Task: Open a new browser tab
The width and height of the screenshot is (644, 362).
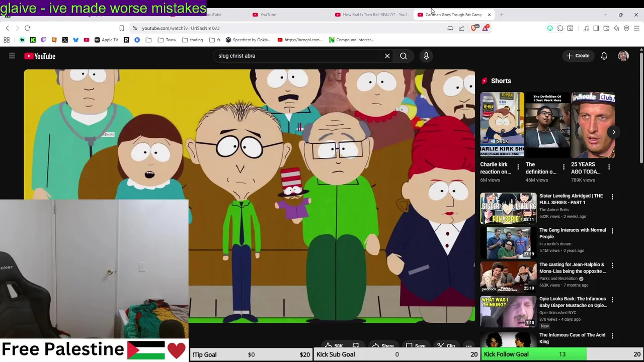Action: (x=502, y=15)
